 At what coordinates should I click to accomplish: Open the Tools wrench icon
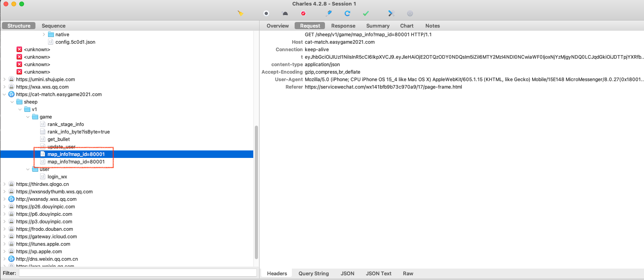(391, 13)
